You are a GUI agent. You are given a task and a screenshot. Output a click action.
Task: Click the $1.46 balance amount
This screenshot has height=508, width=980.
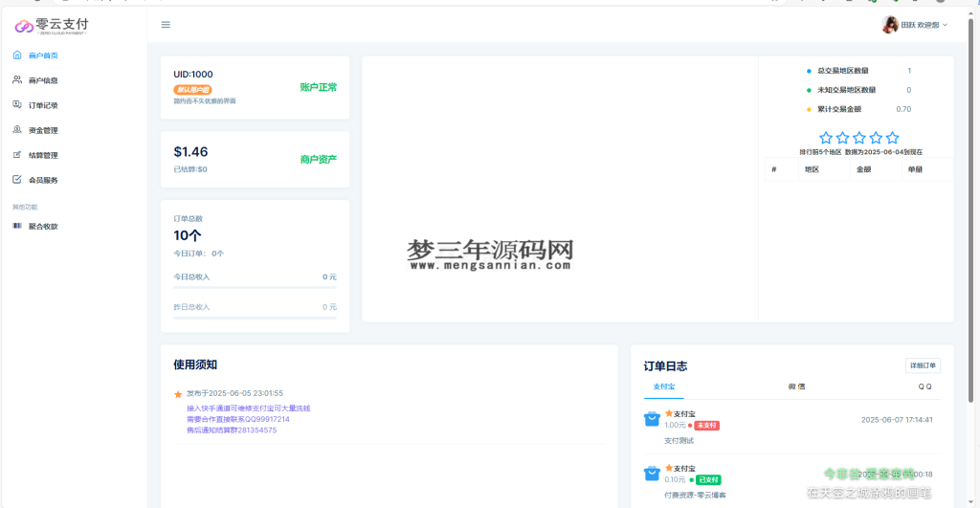point(190,152)
